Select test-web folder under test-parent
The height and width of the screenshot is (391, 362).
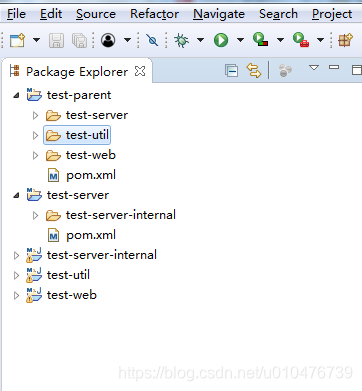coord(91,155)
